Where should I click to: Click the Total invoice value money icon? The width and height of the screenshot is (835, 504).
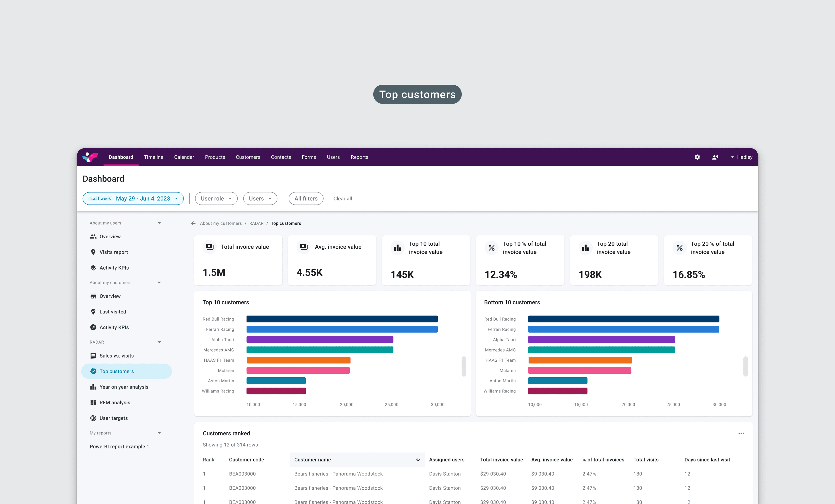209,247
